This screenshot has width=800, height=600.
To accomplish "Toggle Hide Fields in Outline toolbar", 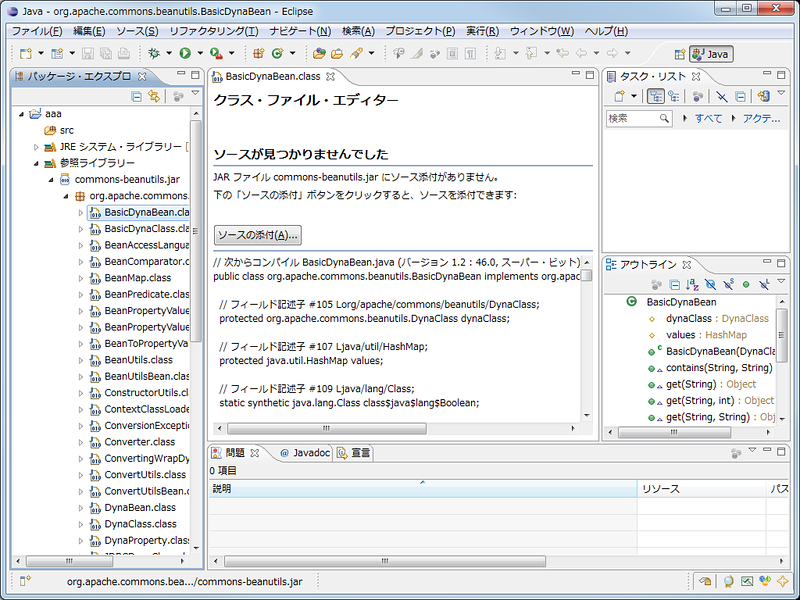I will coord(709,284).
